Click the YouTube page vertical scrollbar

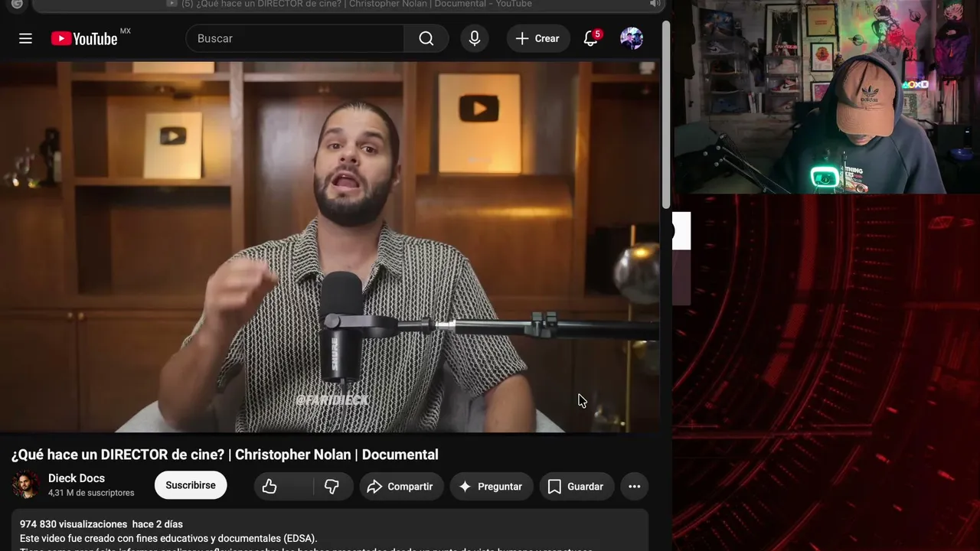tap(666, 115)
